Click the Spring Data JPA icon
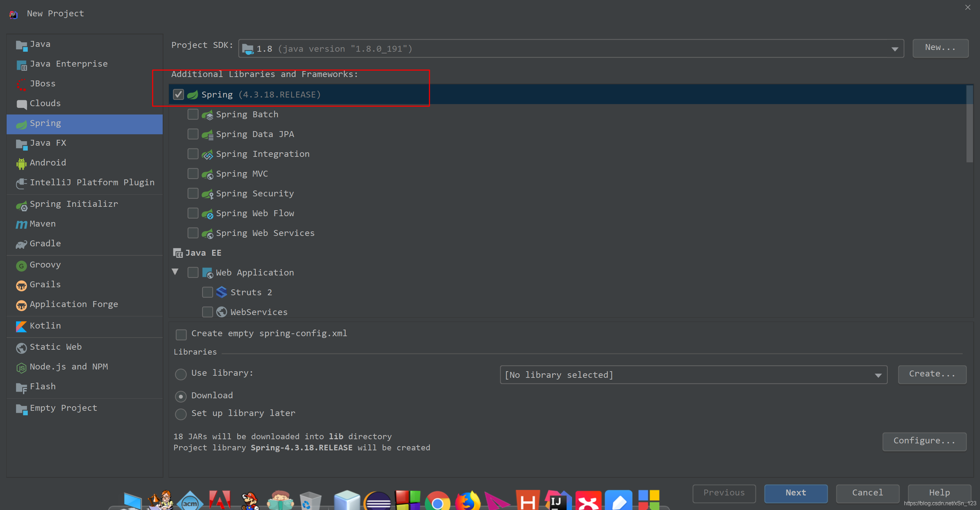The height and width of the screenshot is (510, 980). (x=207, y=135)
